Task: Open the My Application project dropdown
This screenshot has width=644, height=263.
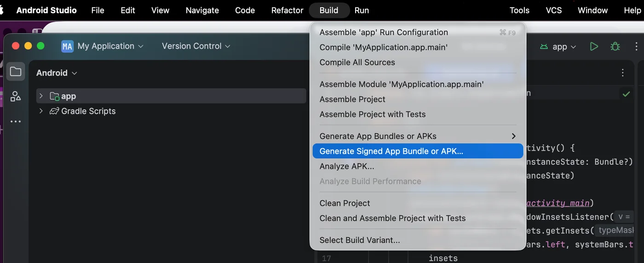Action: coord(110,46)
